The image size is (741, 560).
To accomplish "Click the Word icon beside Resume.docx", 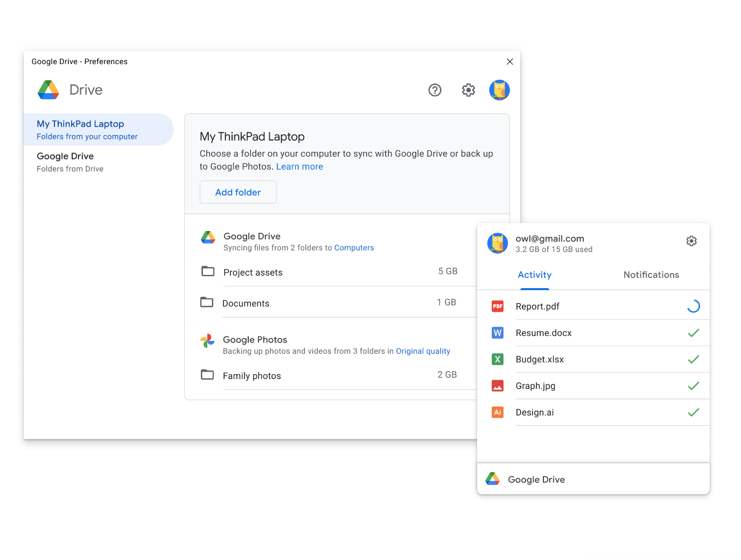I will tap(498, 333).
